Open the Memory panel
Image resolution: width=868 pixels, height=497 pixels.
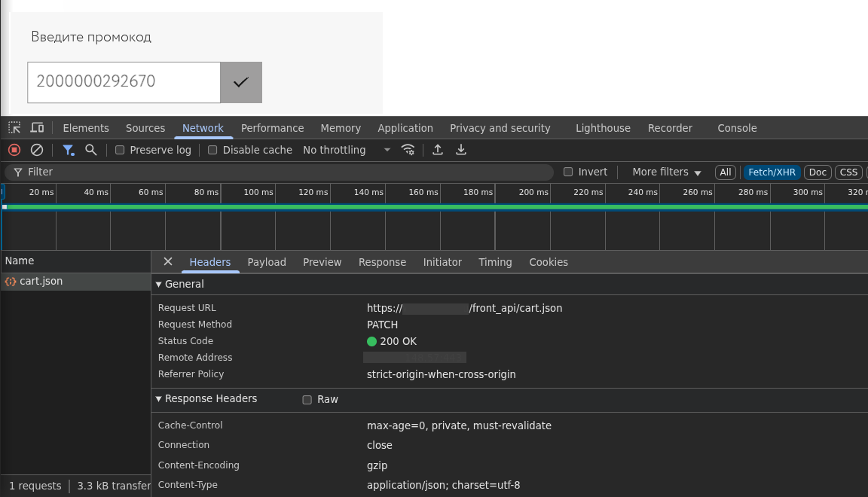tap(341, 128)
